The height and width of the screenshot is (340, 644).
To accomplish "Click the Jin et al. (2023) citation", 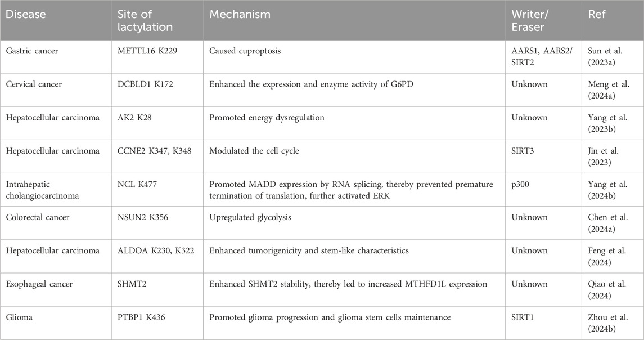I will pyautogui.click(x=603, y=156).
